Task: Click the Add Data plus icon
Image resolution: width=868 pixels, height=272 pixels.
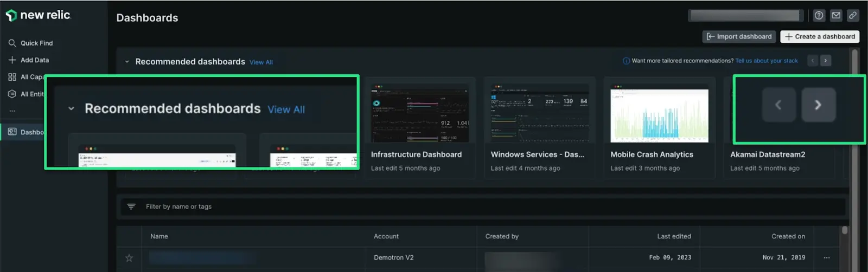Action: (x=12, y=60)
